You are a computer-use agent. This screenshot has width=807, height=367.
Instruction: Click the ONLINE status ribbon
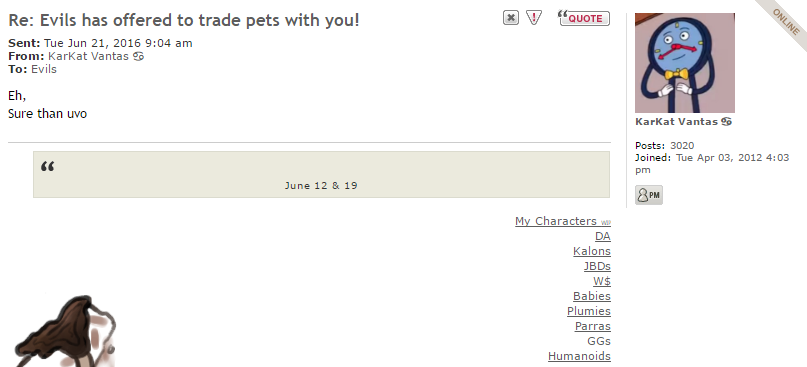pyautogui.click(x=784, y=21)
